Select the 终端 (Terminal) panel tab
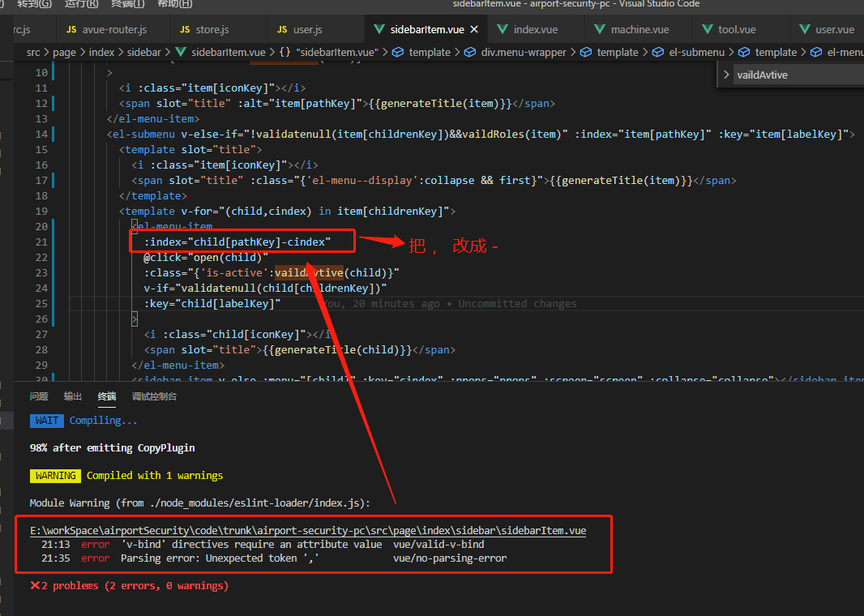Viewport: 864px width, 616px height. [107, 396]
